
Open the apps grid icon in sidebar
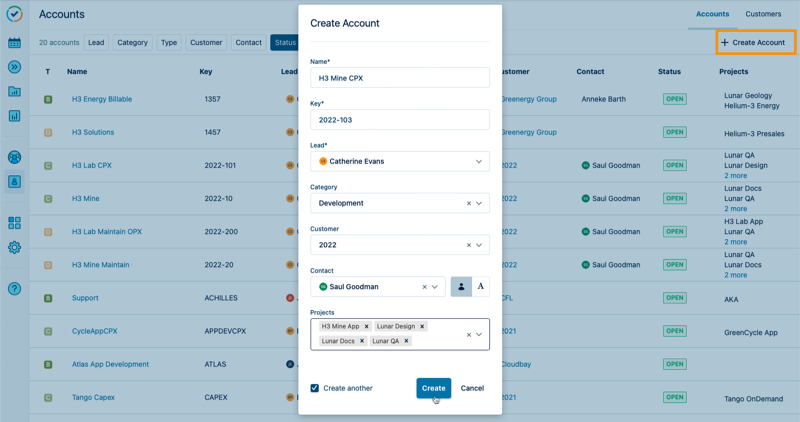pyautogui.click(x=14, y=223)
